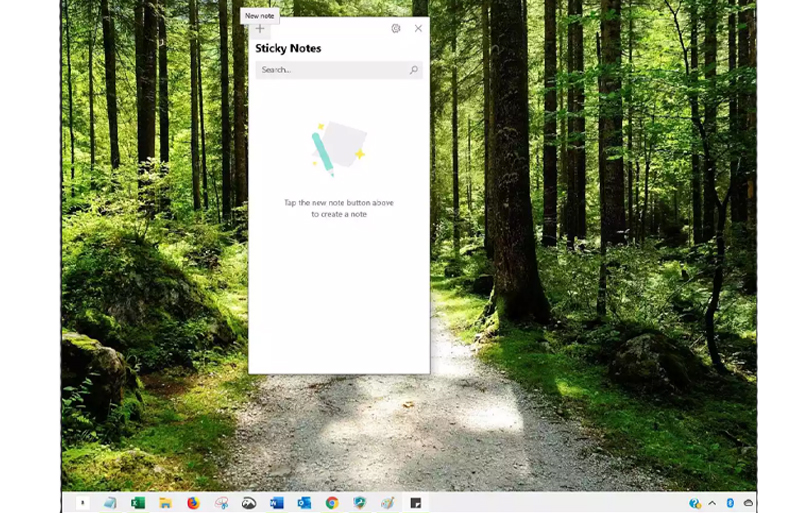Open Excel from the taskbar

138,503
